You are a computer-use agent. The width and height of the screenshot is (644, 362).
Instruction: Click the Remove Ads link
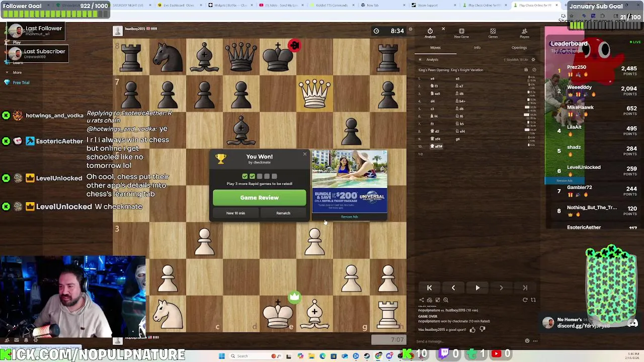[x=349, y=217]
